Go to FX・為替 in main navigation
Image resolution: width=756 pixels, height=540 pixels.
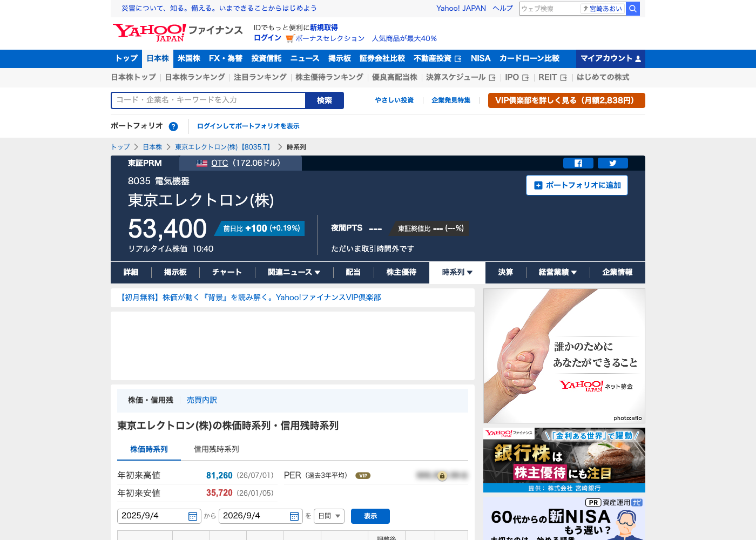tap(226, 58)
